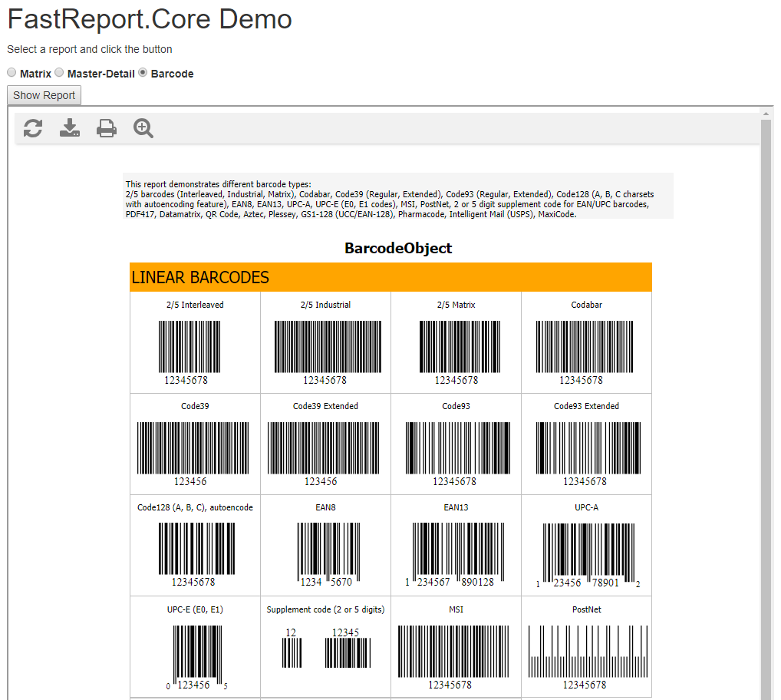Click the 'Code93 Extended' label
The image size is (781, 700).
click(587, 406)
